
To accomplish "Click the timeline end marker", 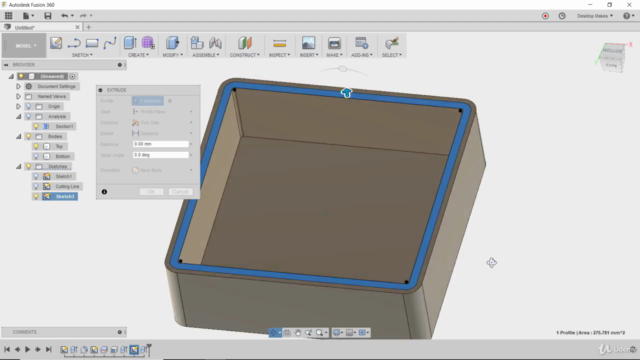I will click(149, 349).
